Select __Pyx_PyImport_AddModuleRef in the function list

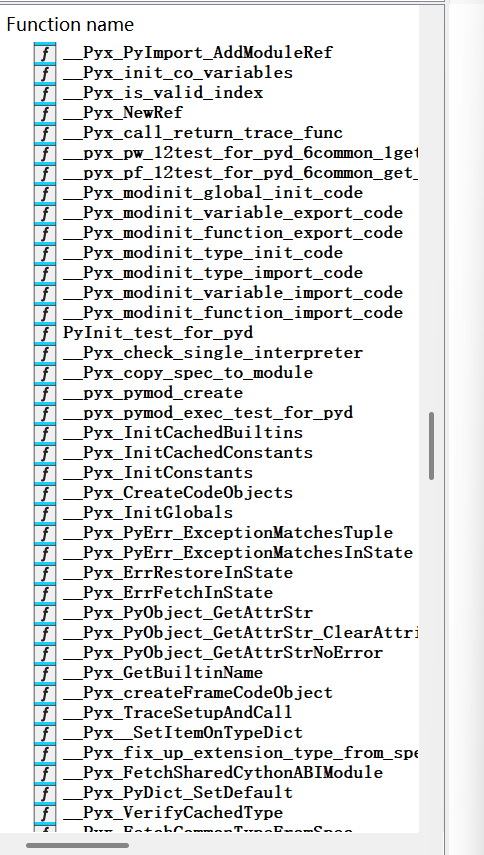tap(198, 53)
